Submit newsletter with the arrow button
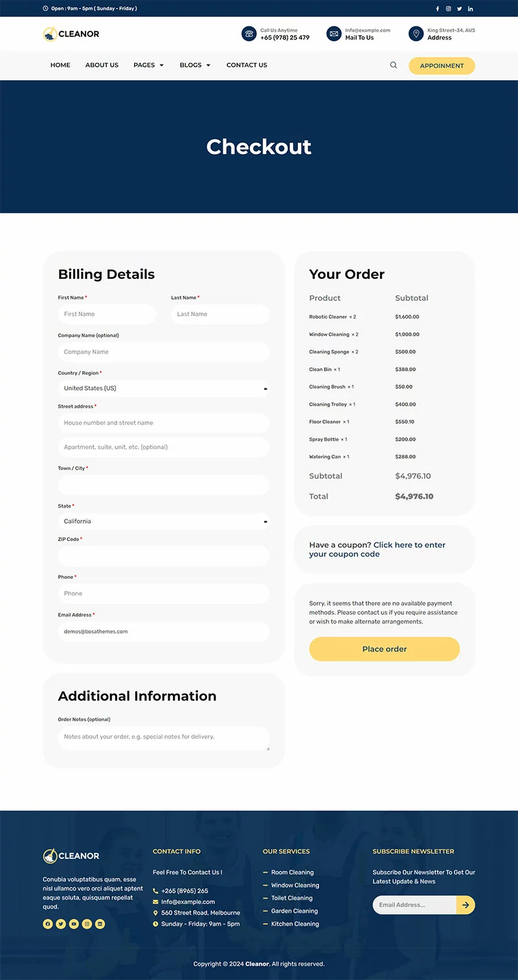 point(466,905)
